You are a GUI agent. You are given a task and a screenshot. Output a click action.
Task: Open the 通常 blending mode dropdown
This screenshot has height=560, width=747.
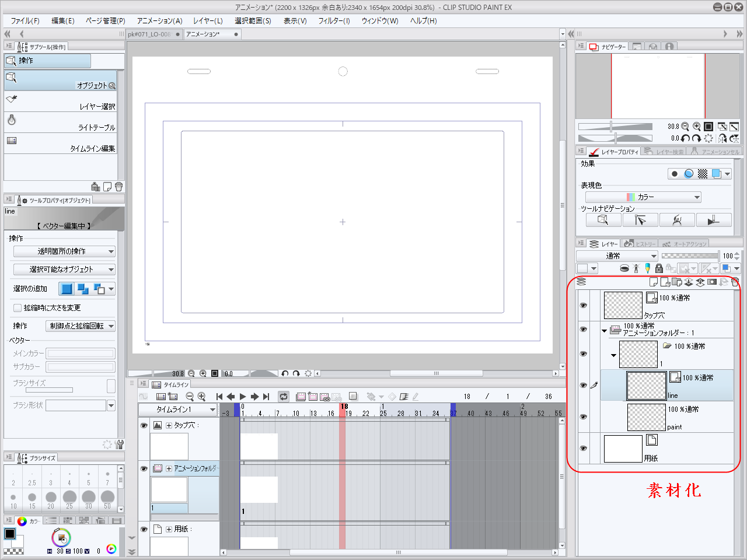pyautogui.click(x=617, y=256)
